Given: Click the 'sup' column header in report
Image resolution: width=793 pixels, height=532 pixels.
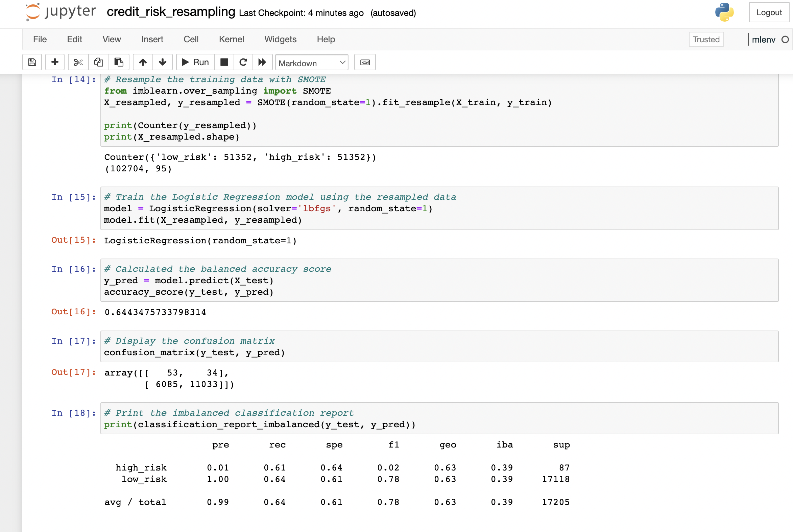Looking at the screenshot, I should [561, 445].
